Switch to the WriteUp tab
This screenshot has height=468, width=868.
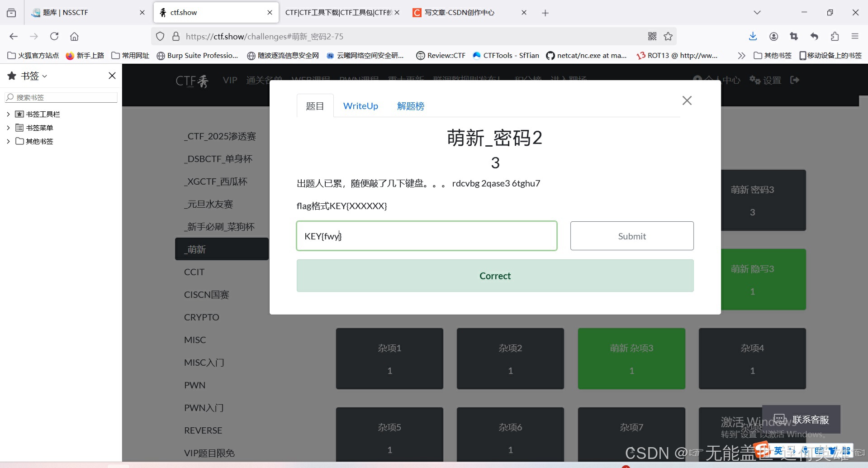point(360,105)
